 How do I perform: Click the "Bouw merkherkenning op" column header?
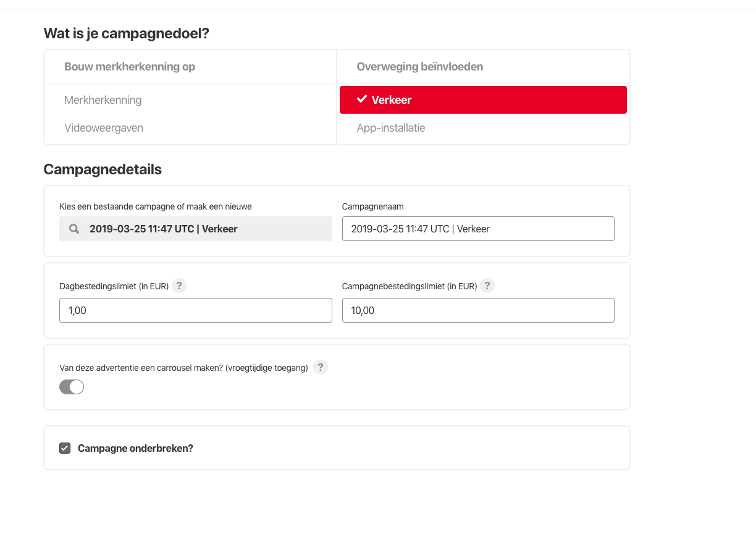click(x=130, y=67)
